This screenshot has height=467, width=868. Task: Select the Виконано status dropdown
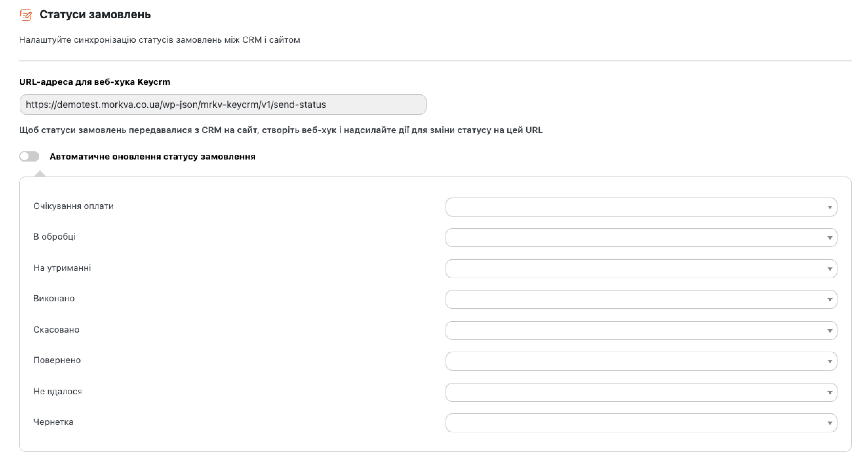tap(641, 299)
